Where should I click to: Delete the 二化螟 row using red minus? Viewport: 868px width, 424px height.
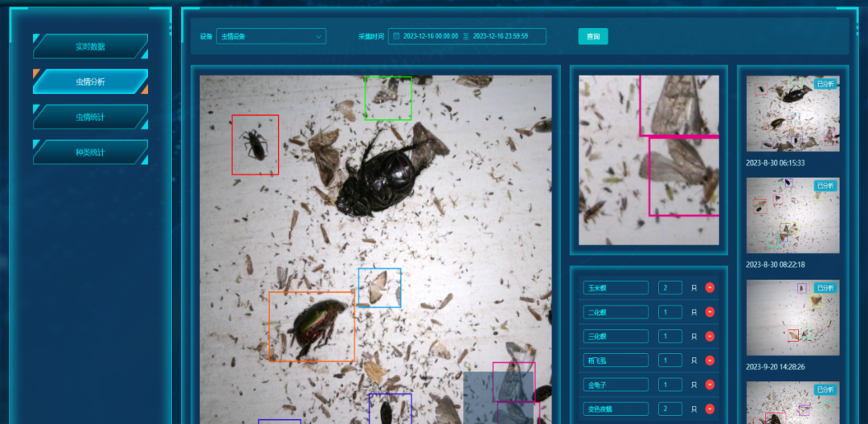tap(710, 312)
